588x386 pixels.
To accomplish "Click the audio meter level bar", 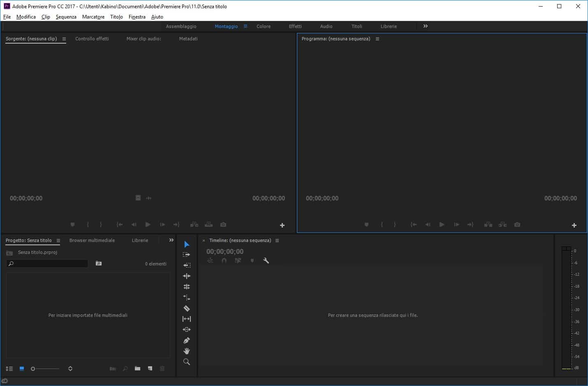I will tap(566, 308).
